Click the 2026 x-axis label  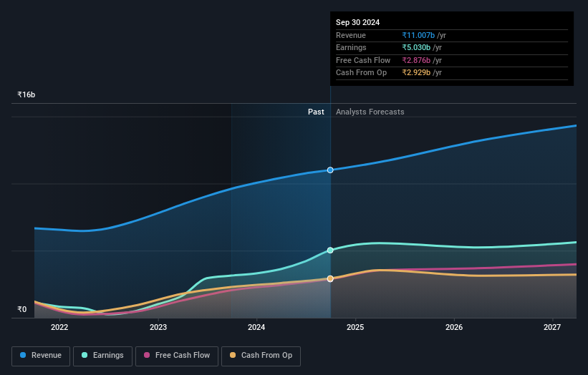454,327
